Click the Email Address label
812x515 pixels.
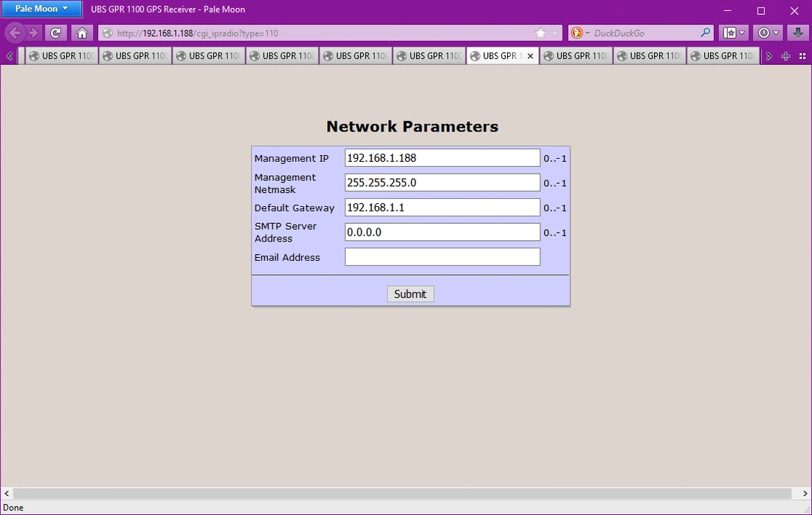tap(287, 257)
